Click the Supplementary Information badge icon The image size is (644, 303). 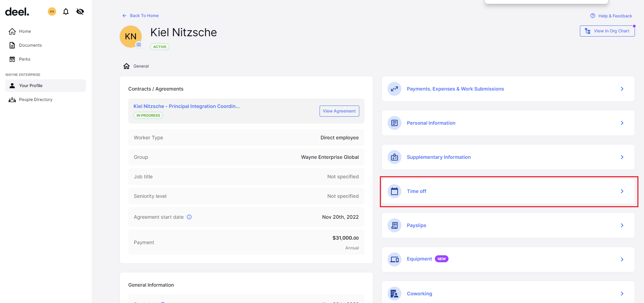coord(394,157)
